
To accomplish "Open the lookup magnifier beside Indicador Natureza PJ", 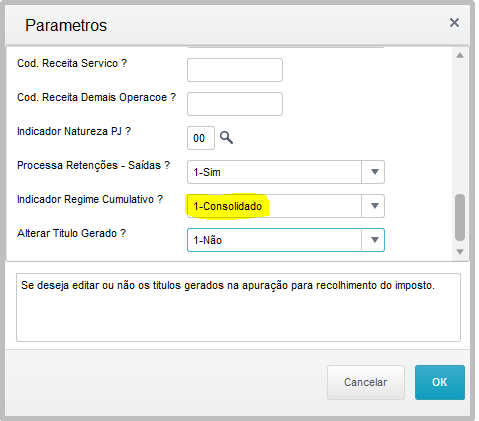I will pos(226,138).
